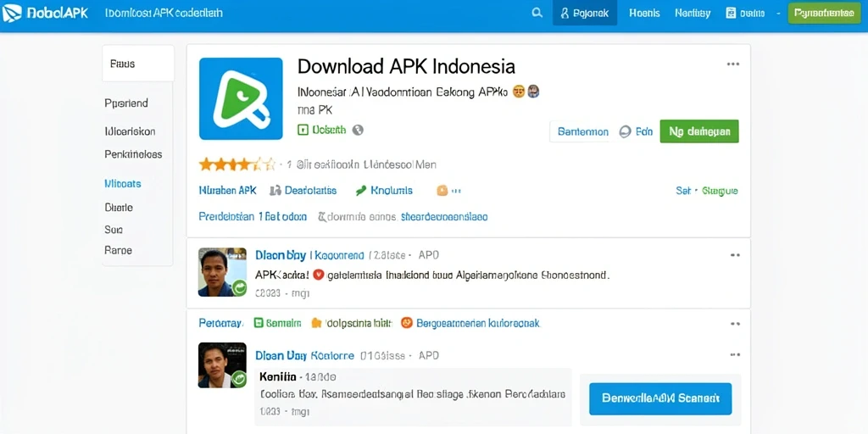
Task: Click the blue app icon with green play logo
Action: [x=241, y=98]
